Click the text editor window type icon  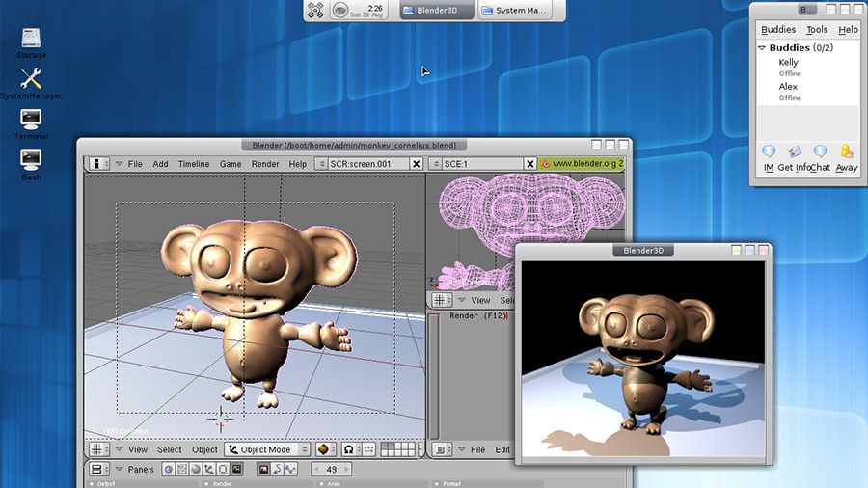440,449
